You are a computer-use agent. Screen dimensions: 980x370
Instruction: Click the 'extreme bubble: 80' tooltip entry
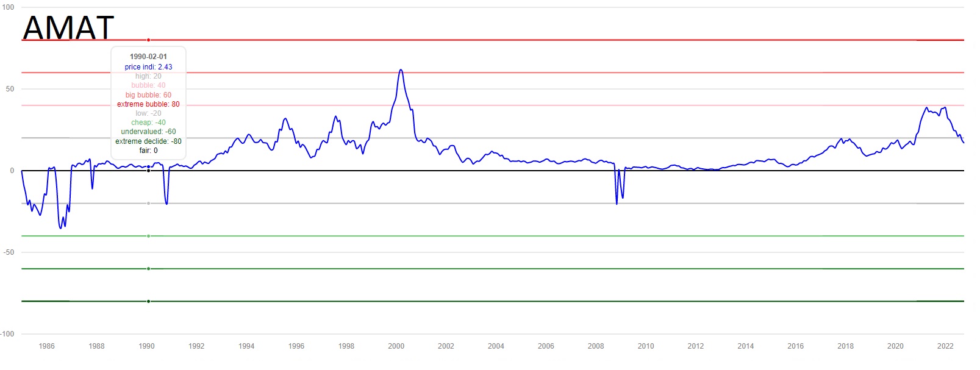148,104
